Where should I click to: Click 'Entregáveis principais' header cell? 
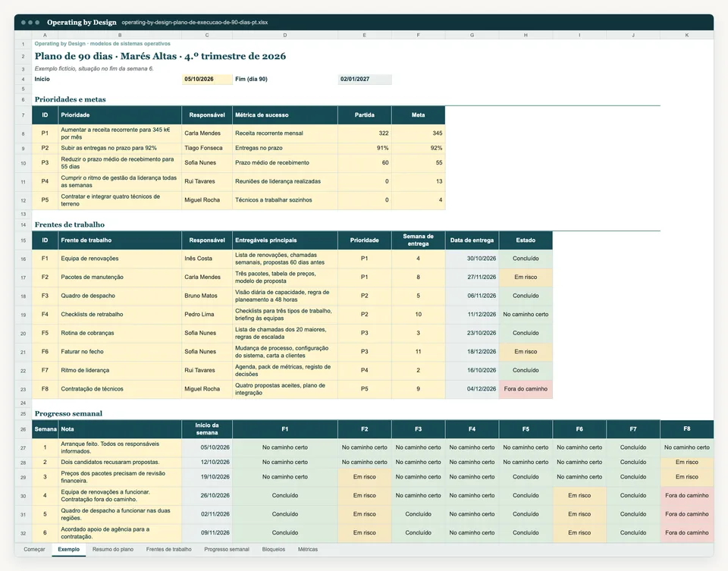(x=284, y=240)
